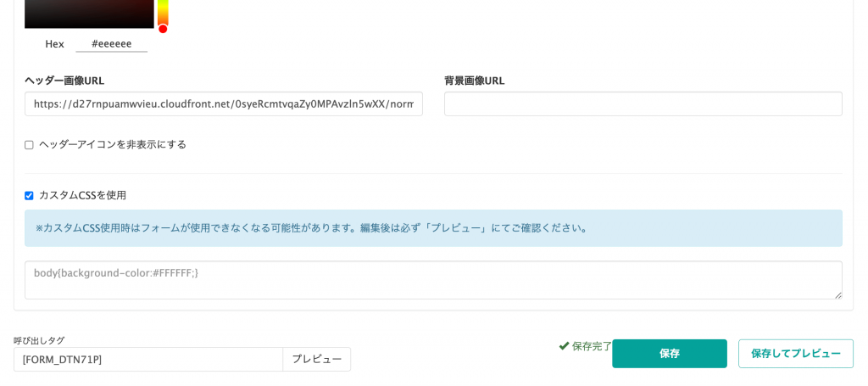The image size is (868, 386).
Task: Click the custom CSS textarea
Action: pos(433,280)
